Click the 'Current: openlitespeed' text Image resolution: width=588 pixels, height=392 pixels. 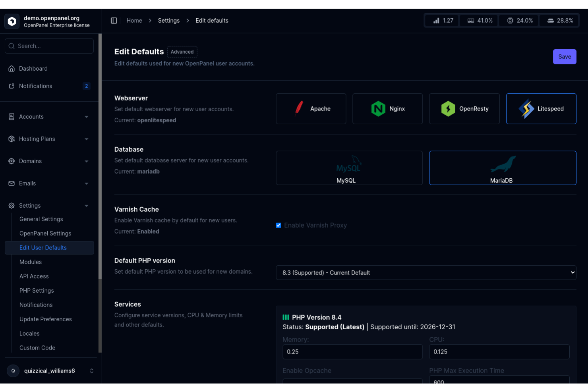145,120
